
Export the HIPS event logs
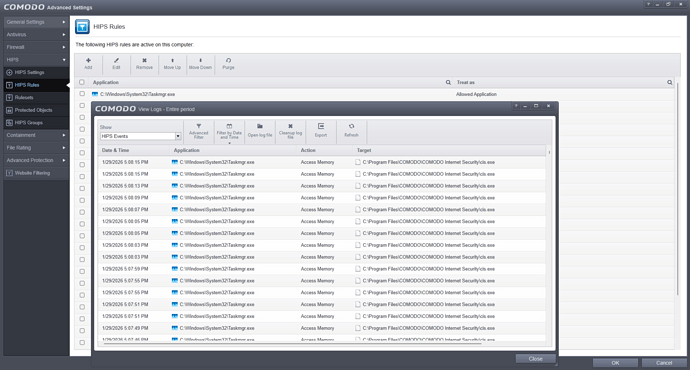tap(321, 131)
